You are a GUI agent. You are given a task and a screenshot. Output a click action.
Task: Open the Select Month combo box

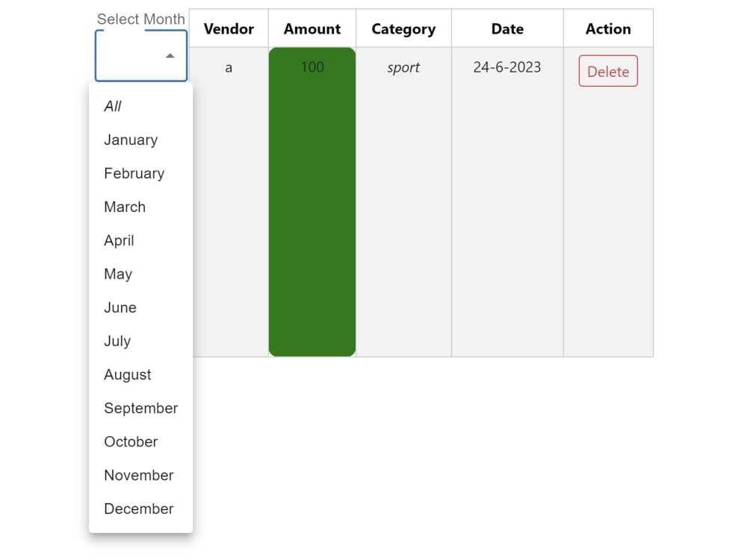pyautogui.click(x=140, y=55)
